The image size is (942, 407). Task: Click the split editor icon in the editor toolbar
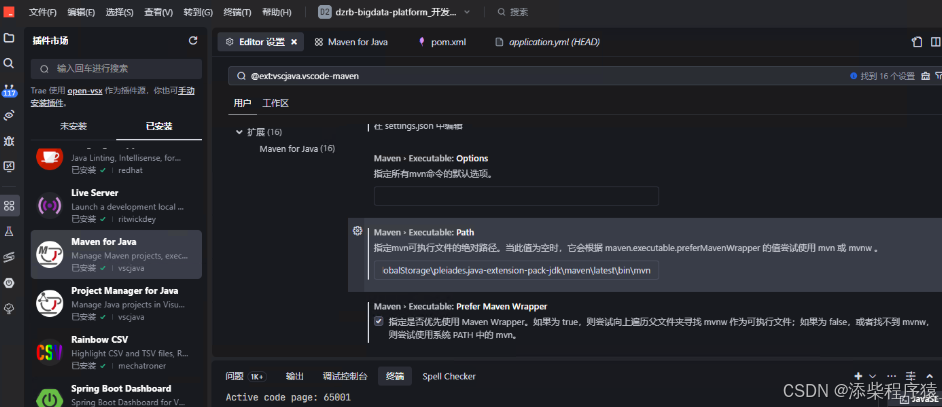coord(935,42)
